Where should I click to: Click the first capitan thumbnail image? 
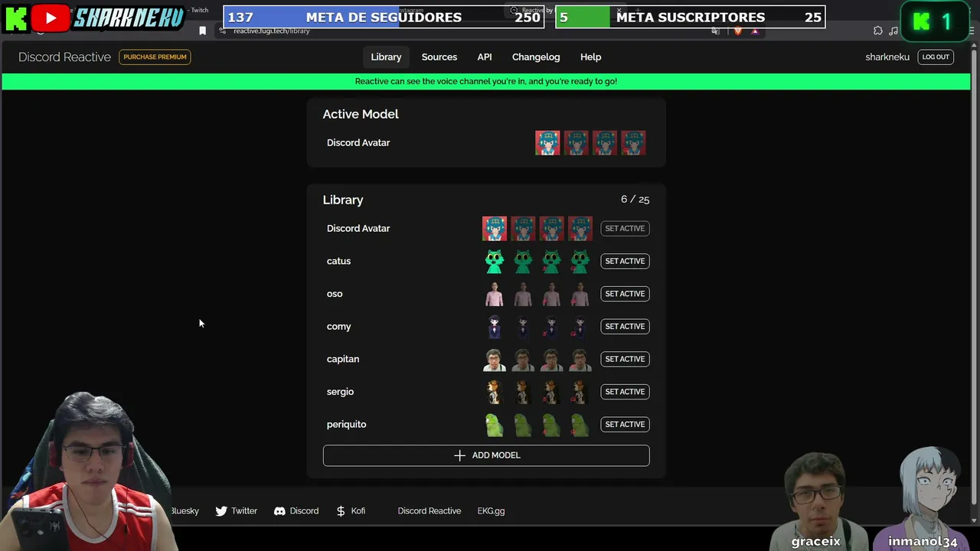495,359
